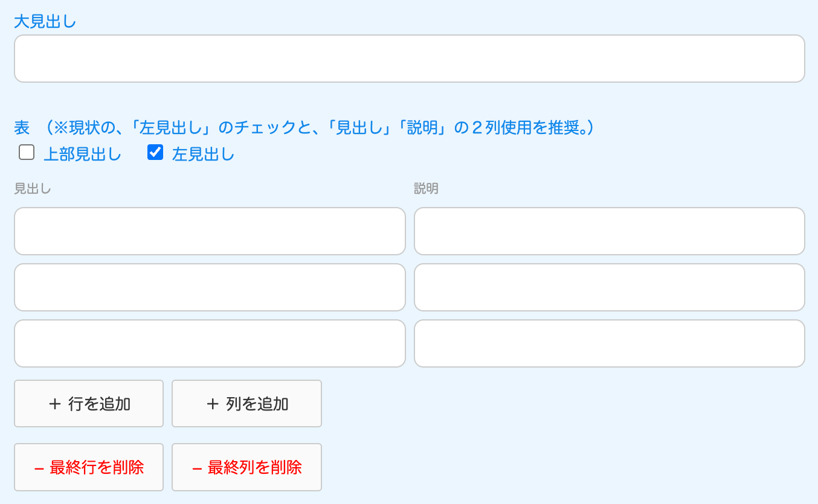Click the 大見出し text input field
Image resolution: width=818 pixels, height=504 pixels.
(409, 59)
